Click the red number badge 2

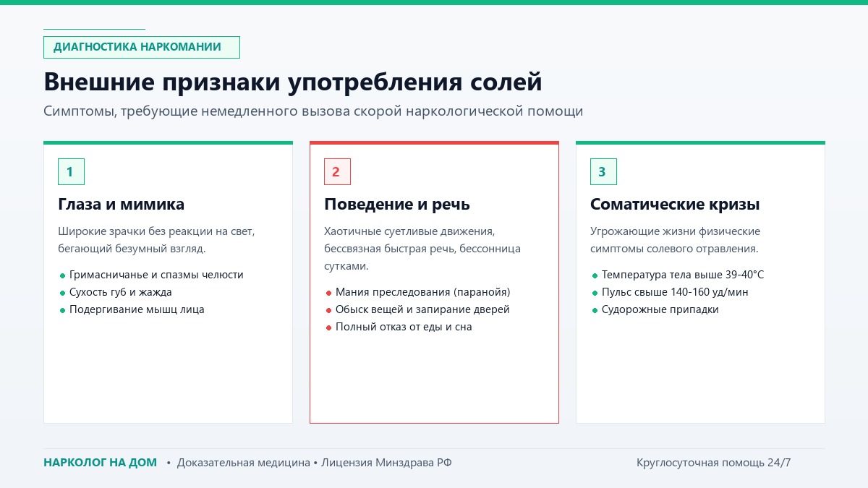point(337,171)
